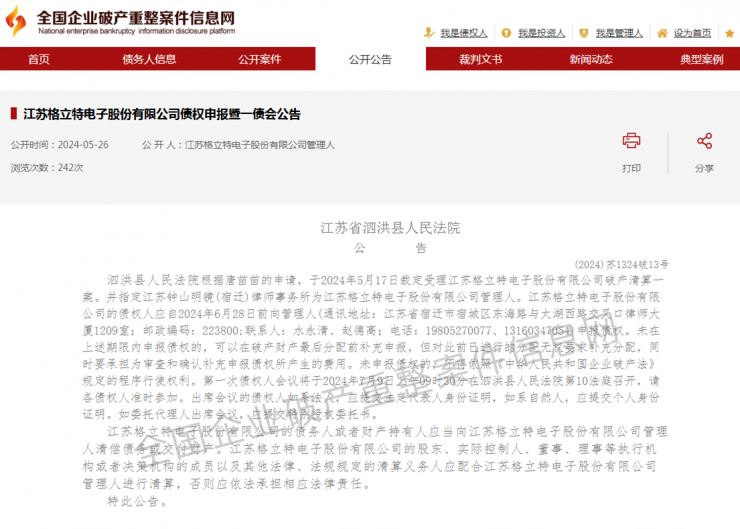The width and height of the screenshot is (740, 529).
Task: Switch to the 公开案件 tab
Action: tap(259, 60)
